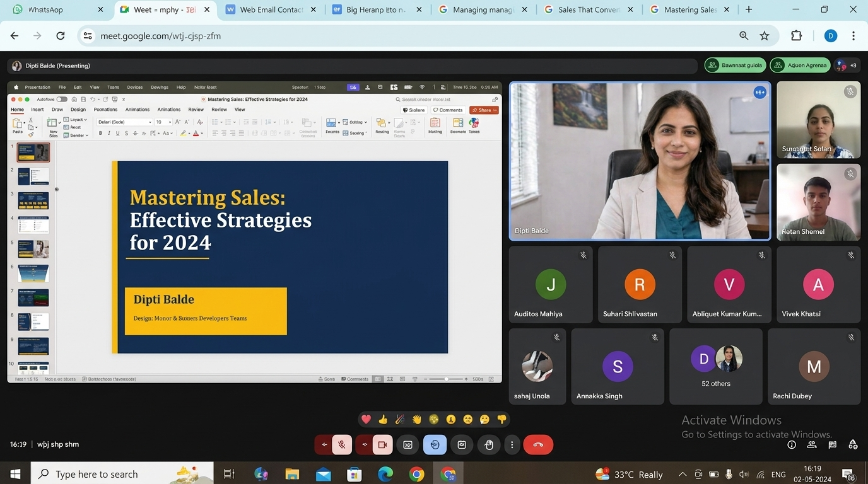Open a new browser tab
Viewport: 868px width, 484px height.
(x=749, y=9)
